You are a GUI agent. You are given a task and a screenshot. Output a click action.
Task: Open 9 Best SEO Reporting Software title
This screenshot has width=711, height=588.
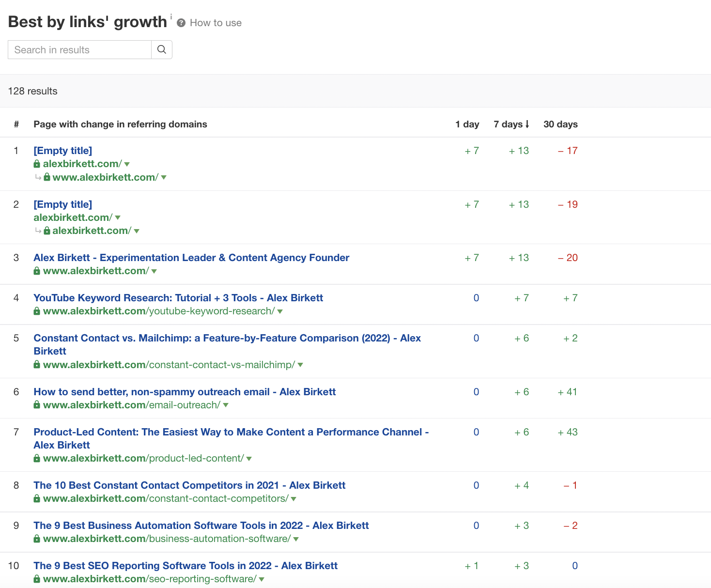point(185,566)
